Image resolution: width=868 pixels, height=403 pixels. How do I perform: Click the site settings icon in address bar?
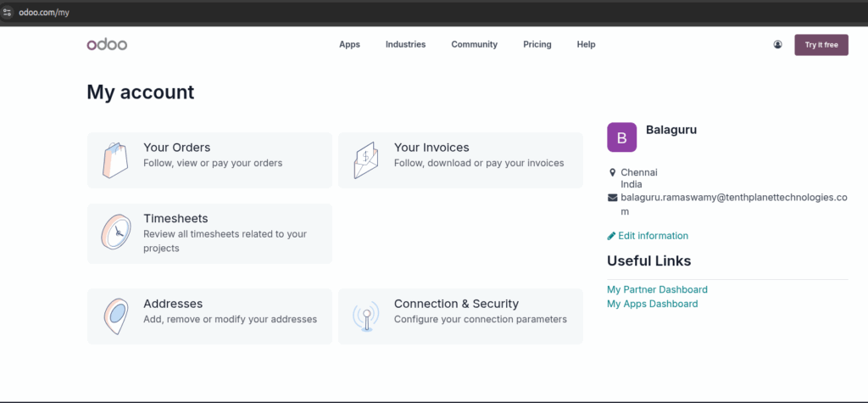7,12
